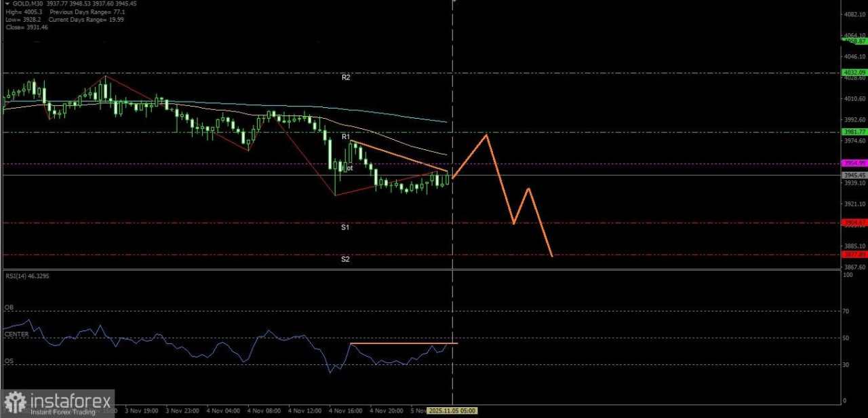Viewport: 868px width, 418px height.
Task: Click the triangle arrow beside GOLD,M30
Action: pyautogui.click(x=6, y=4)
